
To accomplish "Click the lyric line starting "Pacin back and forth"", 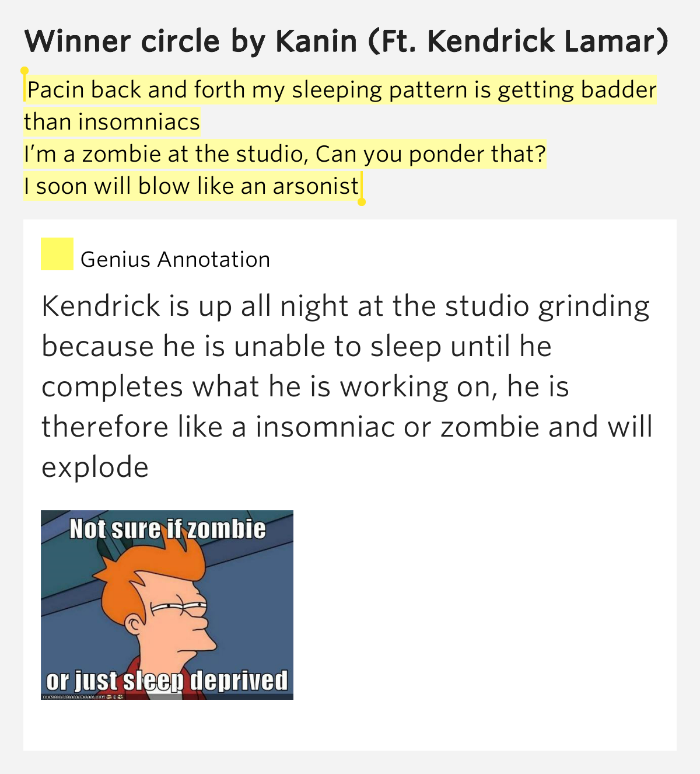I will coord(342,90).
